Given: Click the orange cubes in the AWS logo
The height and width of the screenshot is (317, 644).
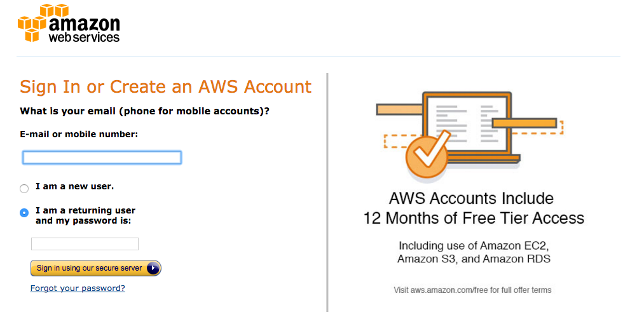Looking at the screenshot, I should click(x=33, y=23).
